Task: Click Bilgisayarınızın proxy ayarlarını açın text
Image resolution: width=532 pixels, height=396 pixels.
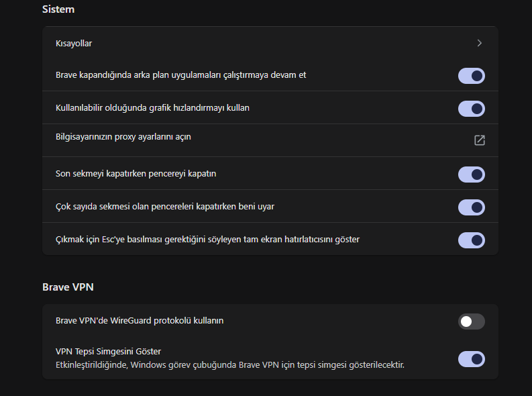Action: point(123,137)
